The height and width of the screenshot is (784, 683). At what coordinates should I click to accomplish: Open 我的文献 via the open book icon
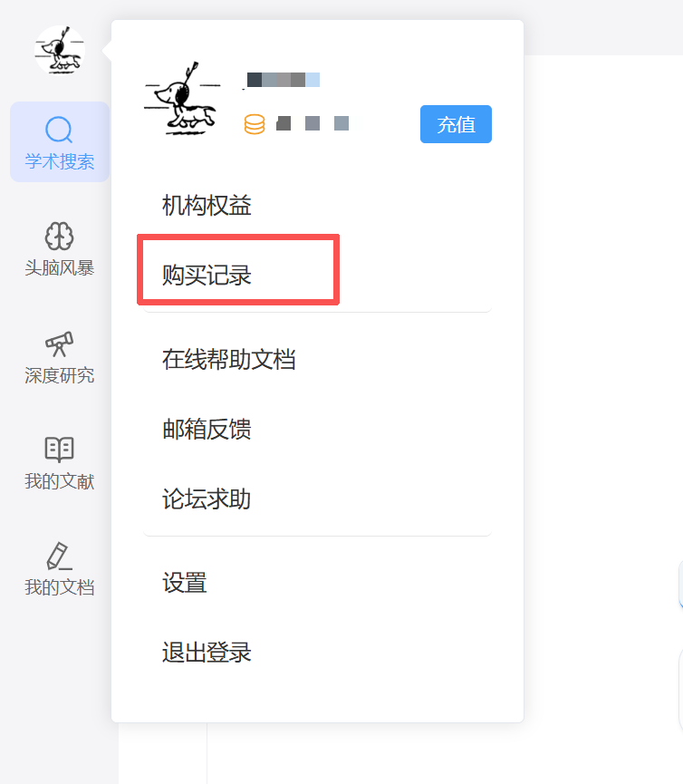point(59,450)
